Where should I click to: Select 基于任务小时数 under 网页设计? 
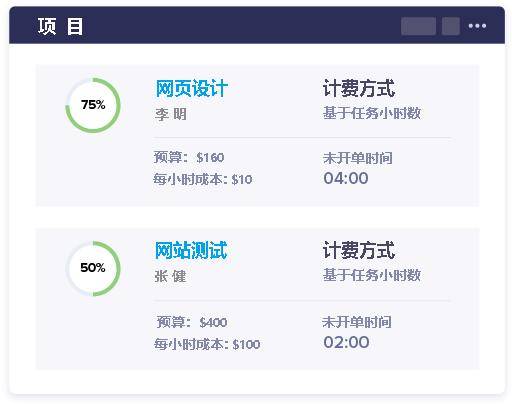(372, 113)
